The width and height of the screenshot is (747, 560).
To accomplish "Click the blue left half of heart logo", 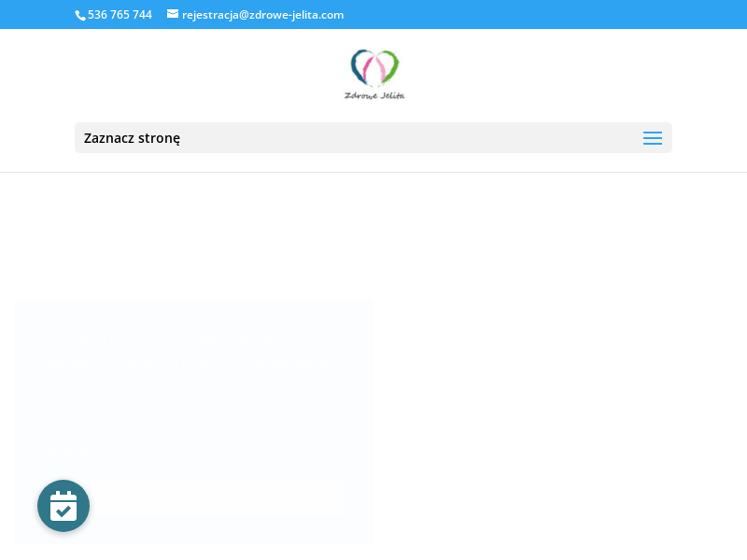I will 359,65.
